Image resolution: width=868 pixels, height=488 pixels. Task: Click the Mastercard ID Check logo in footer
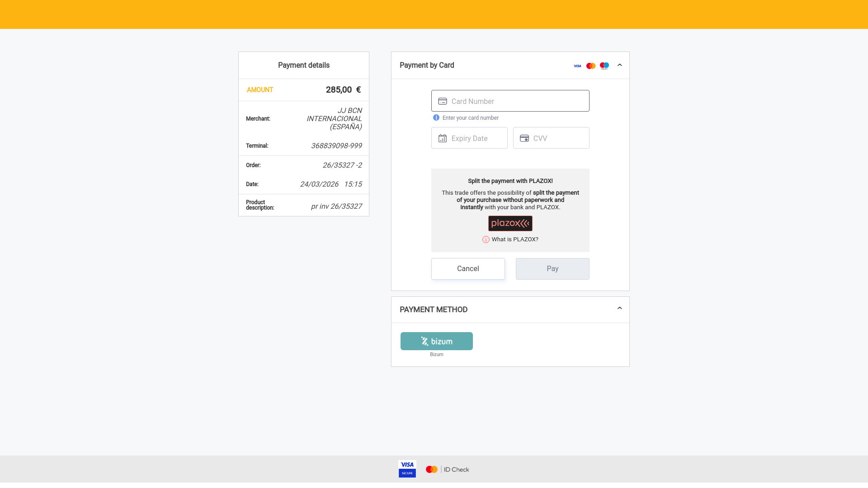(x=448, y=469)
